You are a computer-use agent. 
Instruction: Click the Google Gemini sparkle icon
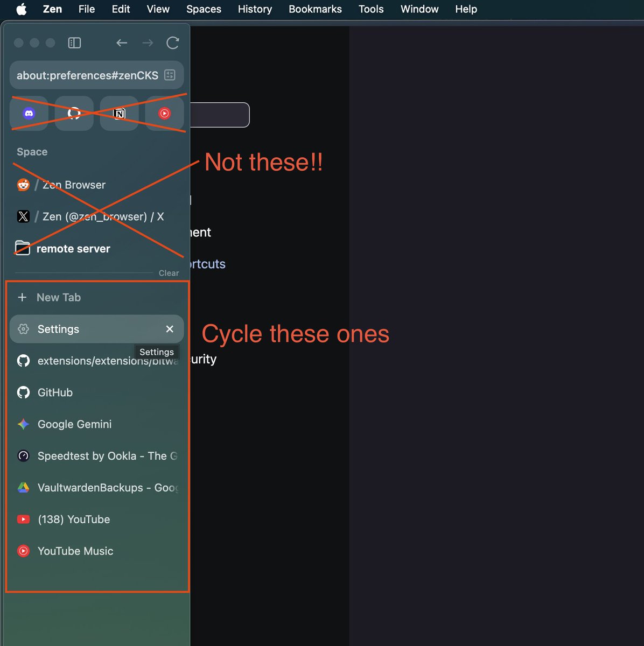pos(23,424)
